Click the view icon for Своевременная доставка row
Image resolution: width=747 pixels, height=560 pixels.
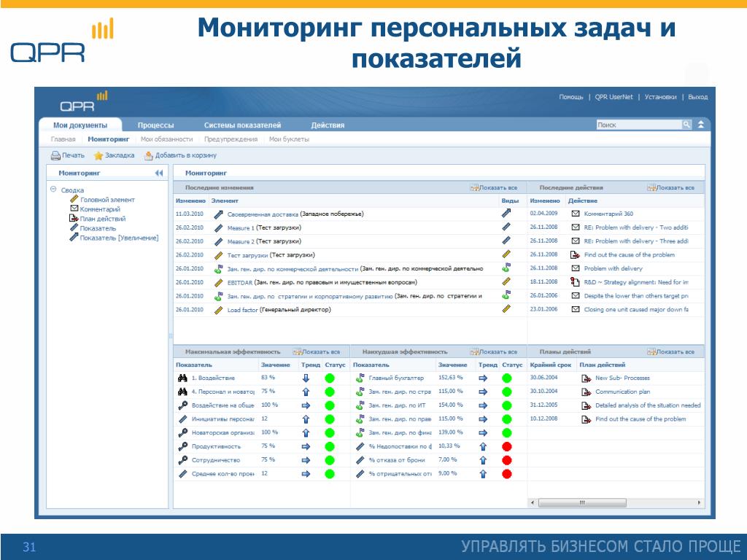(506, 214)
